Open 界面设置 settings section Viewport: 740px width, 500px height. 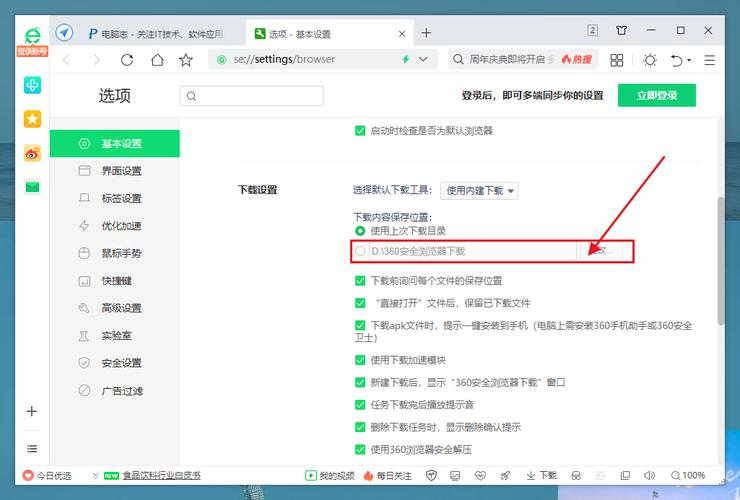tap(115, 171)
